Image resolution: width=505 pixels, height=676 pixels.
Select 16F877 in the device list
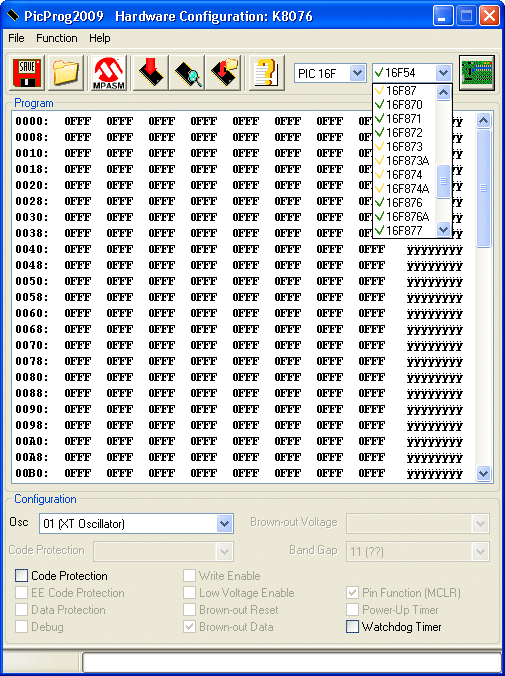tap(404, 231)
